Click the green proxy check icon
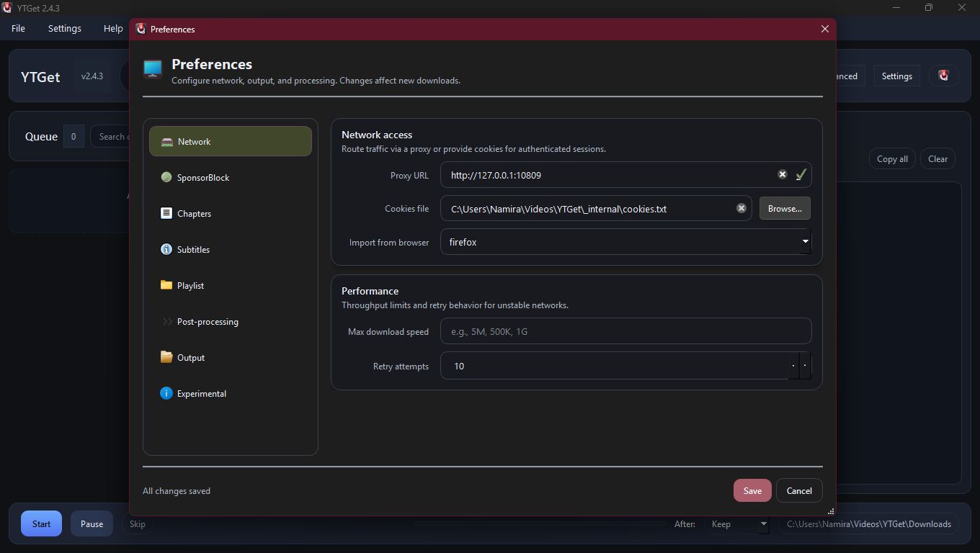Image resolution: width=980 pixels, height=553 pixels. (801, 174)
